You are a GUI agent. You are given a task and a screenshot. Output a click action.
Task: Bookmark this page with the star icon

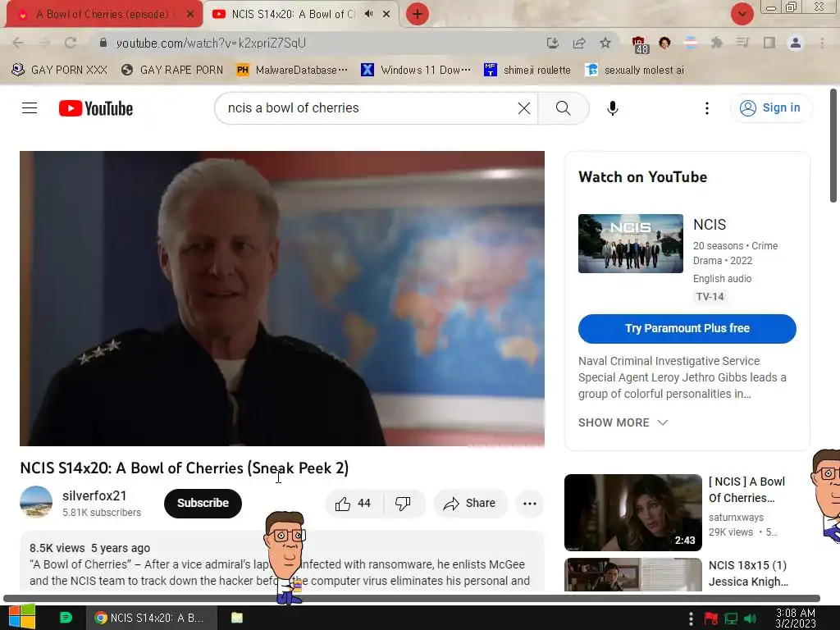(605, 43)
